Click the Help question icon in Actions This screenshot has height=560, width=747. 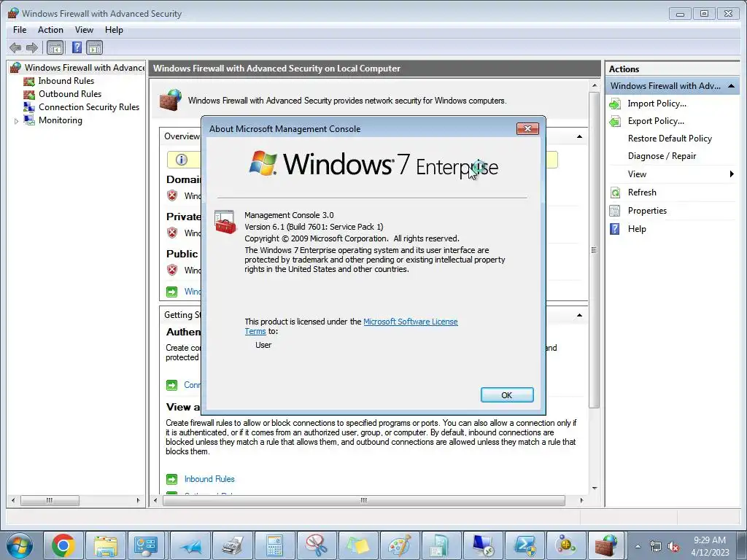pos(615,228)
